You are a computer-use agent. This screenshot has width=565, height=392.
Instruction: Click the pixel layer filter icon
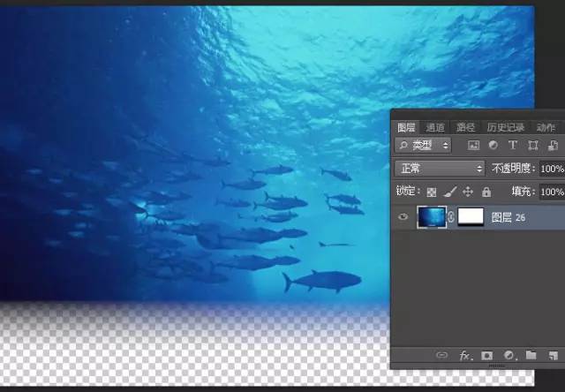473,145
